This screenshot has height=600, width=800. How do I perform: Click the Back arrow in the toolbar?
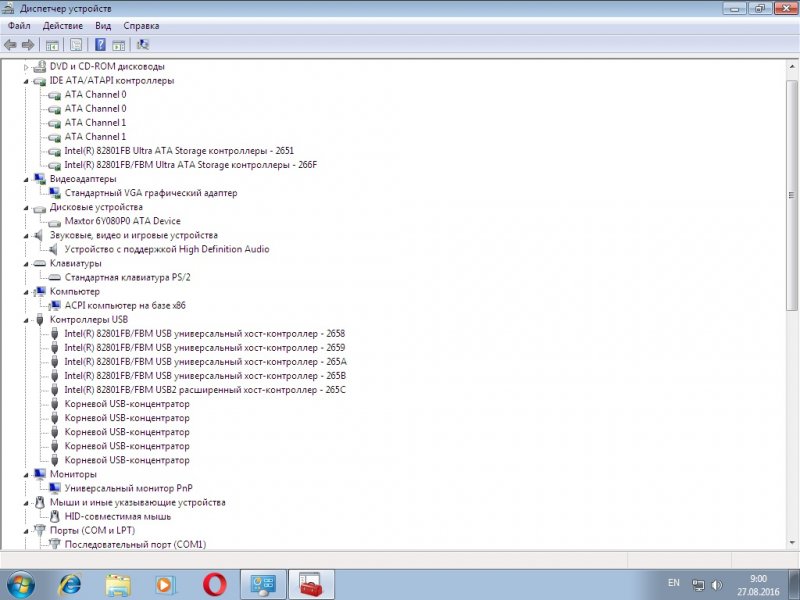click(10, 45)
